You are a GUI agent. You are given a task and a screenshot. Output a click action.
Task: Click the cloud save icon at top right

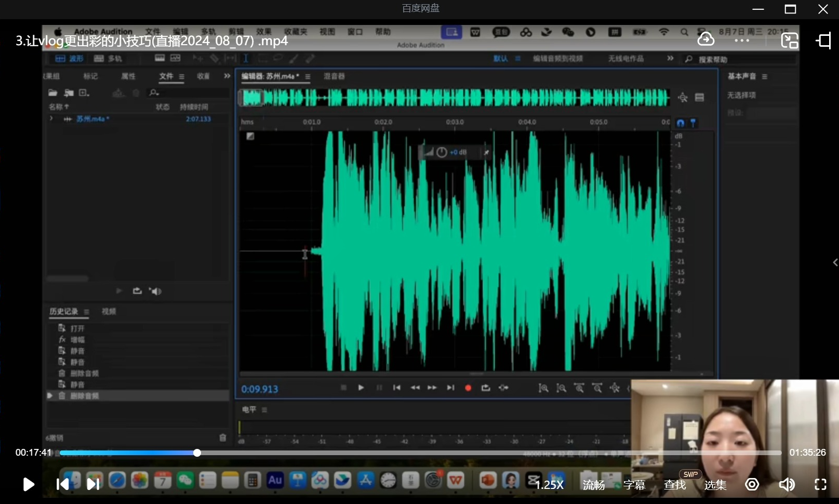(x=705, y=39)
